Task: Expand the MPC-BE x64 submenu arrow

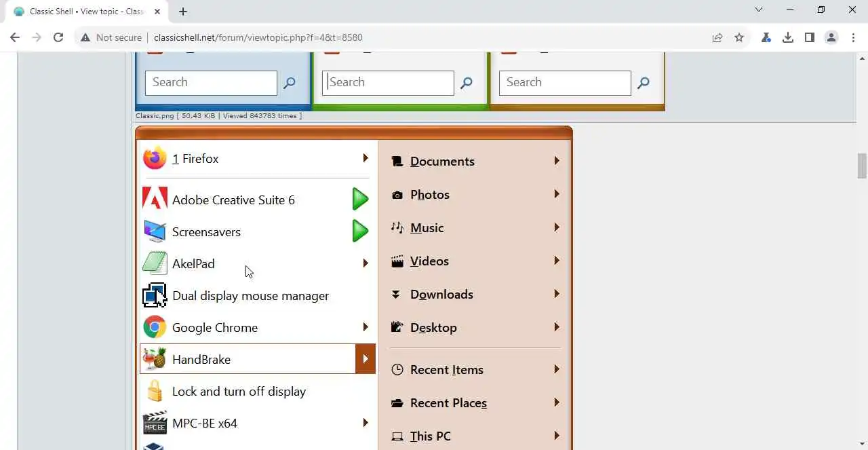Action: click(x=366, y=423)
